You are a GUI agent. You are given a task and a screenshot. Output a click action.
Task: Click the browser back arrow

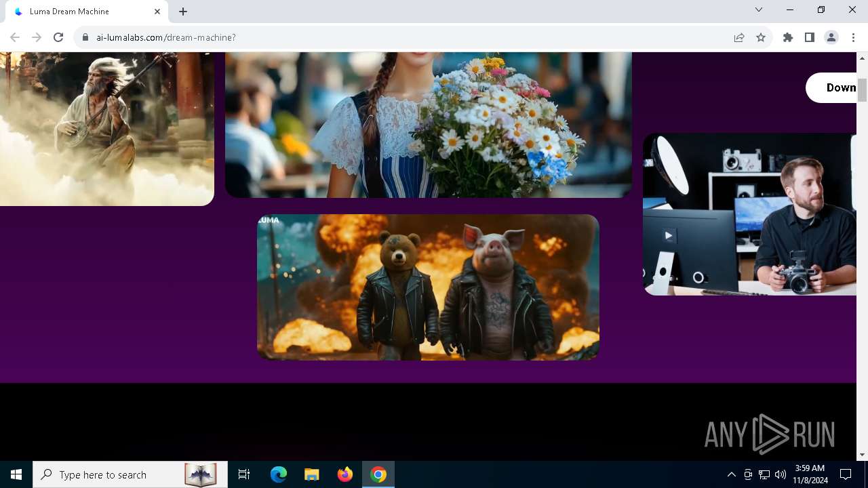pos(15,37)
